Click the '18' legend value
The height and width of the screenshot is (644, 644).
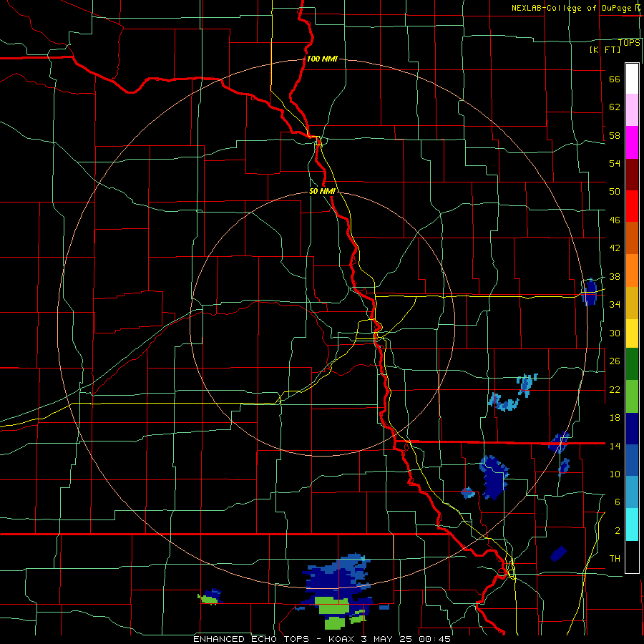click(615, 418)
